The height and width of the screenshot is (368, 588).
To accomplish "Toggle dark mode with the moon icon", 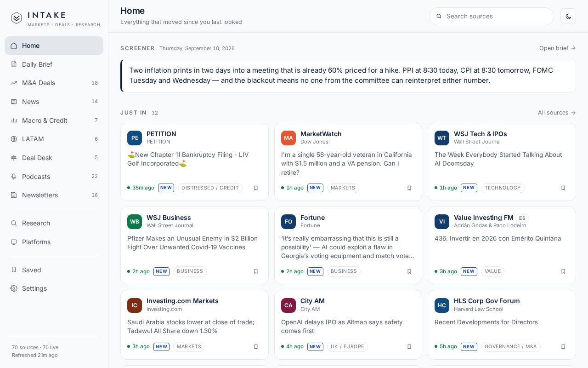I will 568,16.
